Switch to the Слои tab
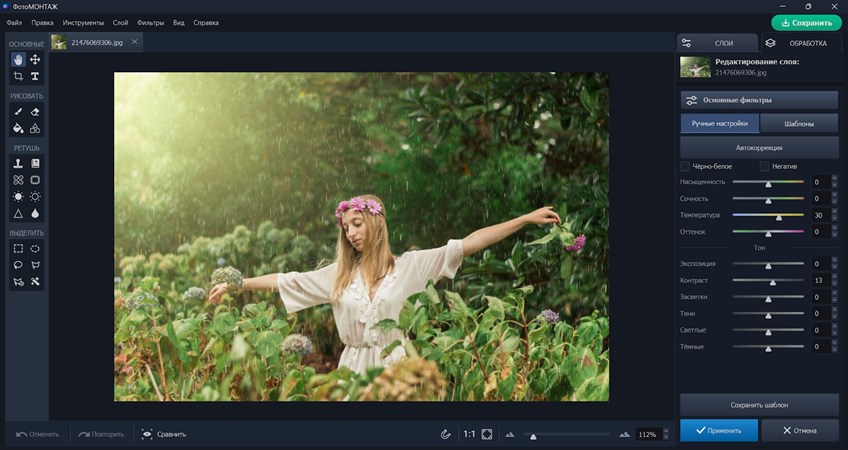The image size is (848, 450). (x=717, y=43)
